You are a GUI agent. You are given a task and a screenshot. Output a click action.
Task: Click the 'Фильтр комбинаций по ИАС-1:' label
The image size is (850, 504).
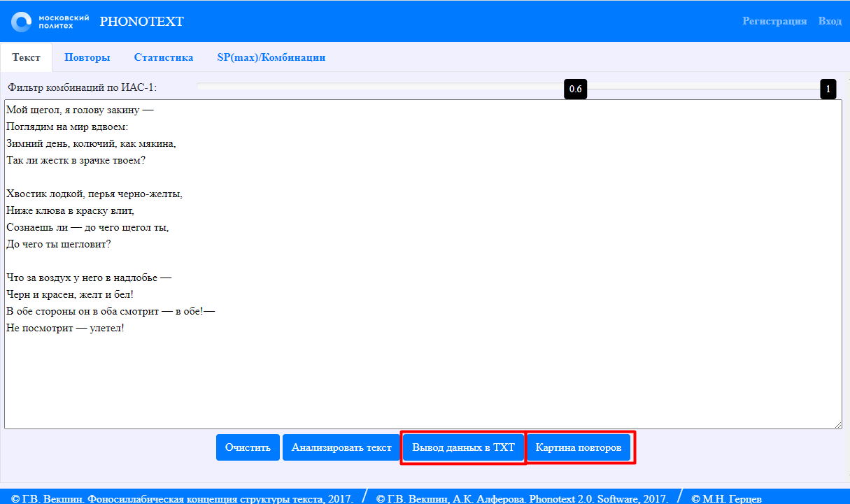point(83,88)
